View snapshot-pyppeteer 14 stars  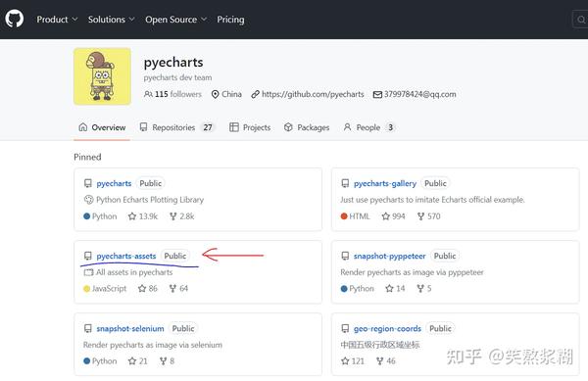395,289
